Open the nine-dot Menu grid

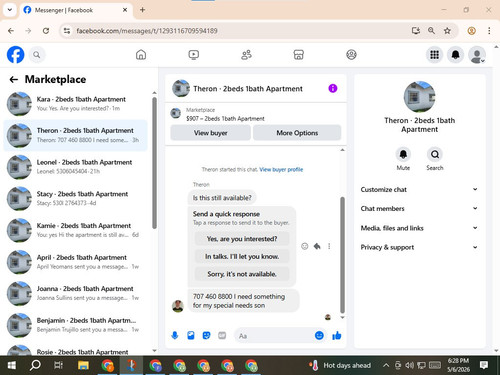[x=434, y=55]
